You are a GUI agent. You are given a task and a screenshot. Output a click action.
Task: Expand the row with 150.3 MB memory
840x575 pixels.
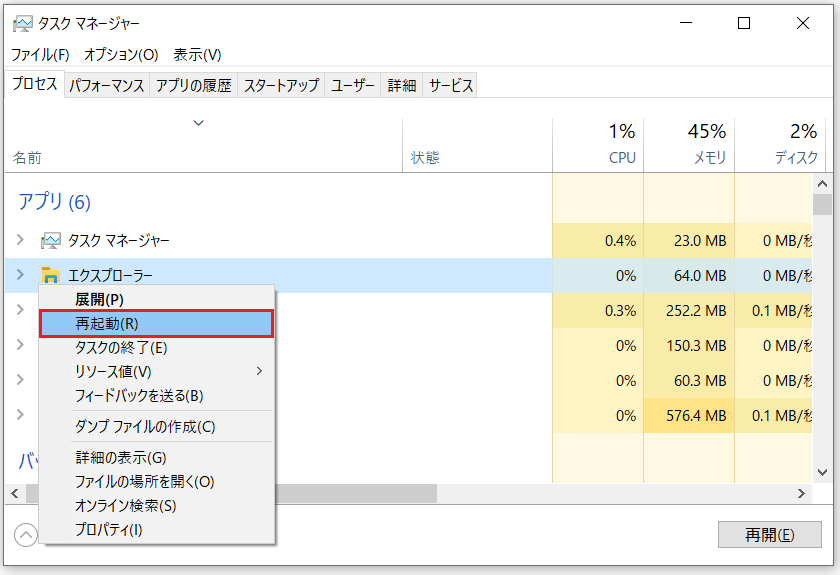[x=20, y=345]
